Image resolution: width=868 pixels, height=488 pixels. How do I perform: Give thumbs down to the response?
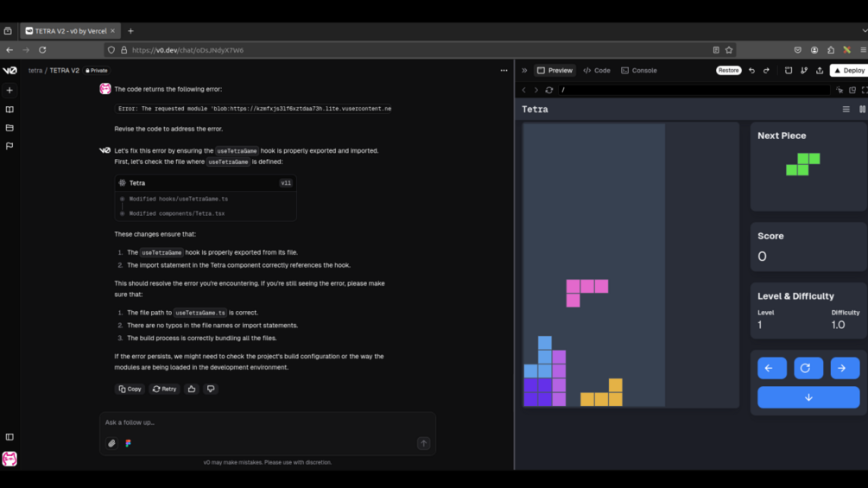click(211, 389)
